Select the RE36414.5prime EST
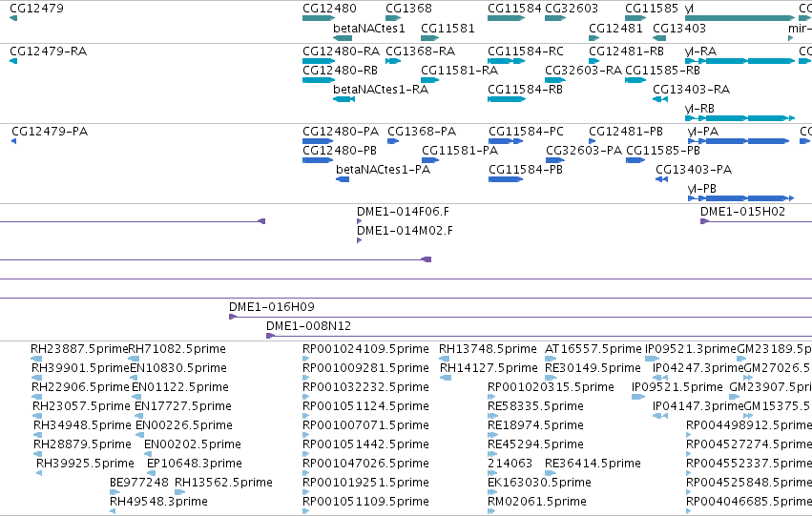This screenshot has height=516, width=812. click(551, 473)
